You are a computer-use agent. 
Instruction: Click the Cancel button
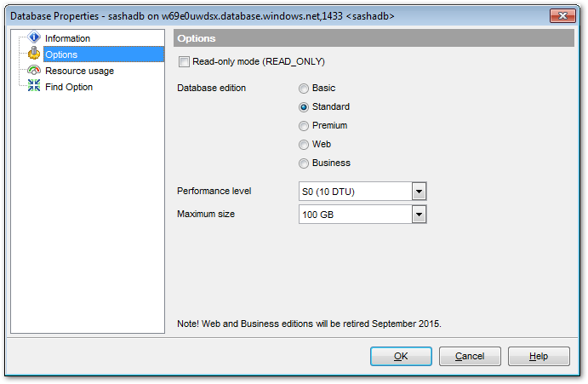tap(470, 356)
